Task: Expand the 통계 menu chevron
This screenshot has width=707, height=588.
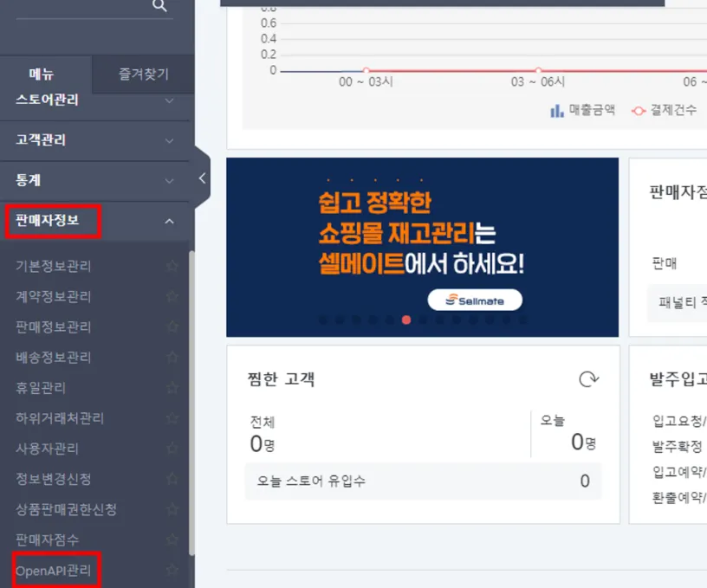Action: (169, 181)
